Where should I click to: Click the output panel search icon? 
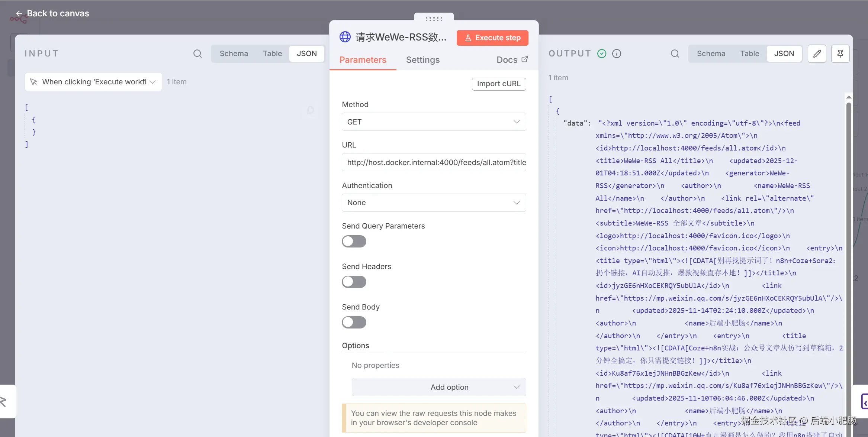point(675,54)
